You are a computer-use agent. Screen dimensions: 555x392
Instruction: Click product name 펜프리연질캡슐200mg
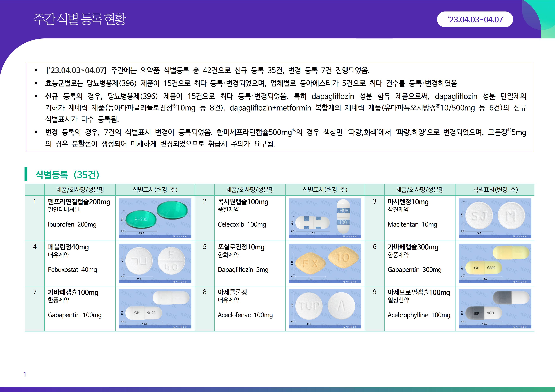click(x=79, y=202)
